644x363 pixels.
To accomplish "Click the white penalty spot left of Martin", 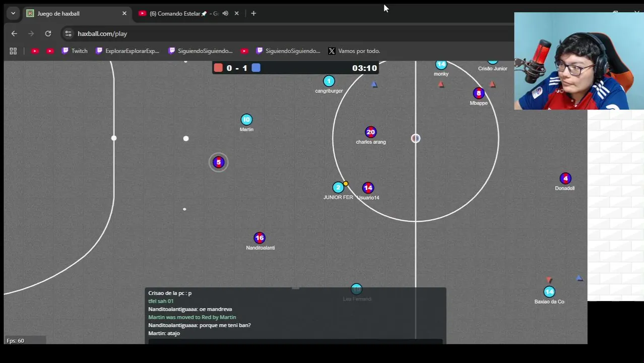I will pyautogui.click(x=186, y=139).
